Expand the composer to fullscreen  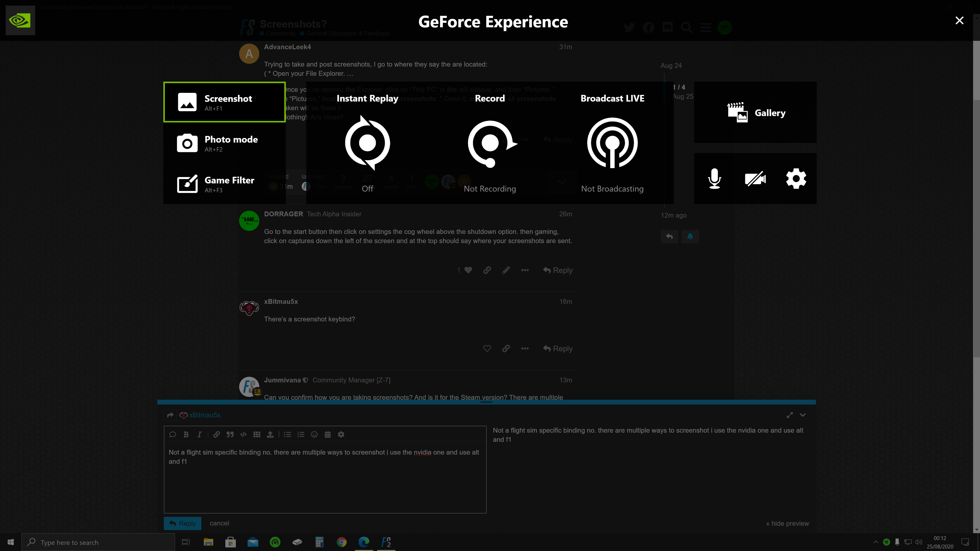click(790, 415)
